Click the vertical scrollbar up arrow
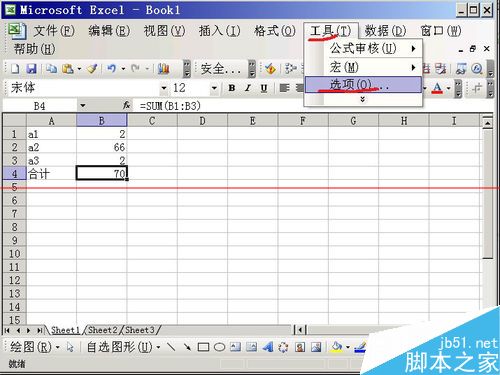Image resolution: width=500 pixels, height=375 pixels. [x=487, y=123]
